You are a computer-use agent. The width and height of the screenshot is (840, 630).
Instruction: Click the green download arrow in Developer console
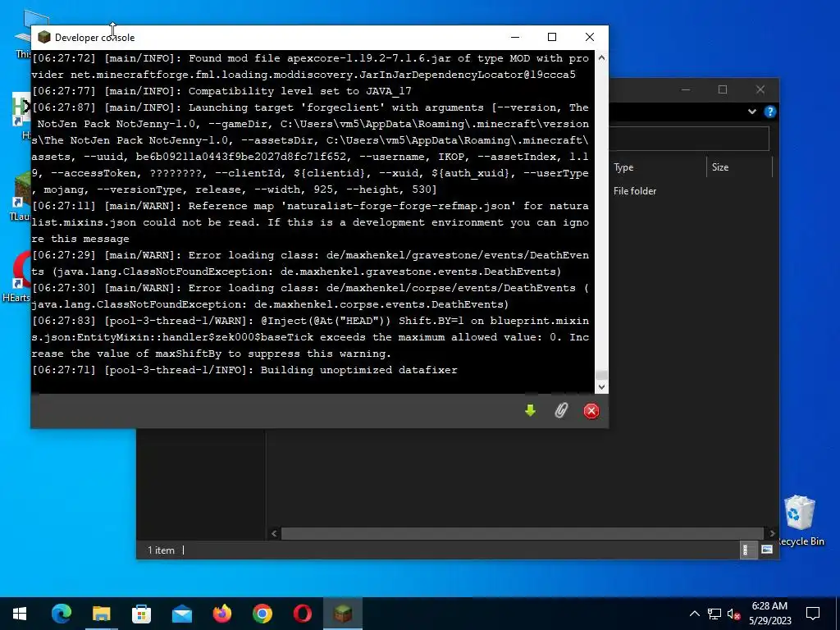pos(530,411)
